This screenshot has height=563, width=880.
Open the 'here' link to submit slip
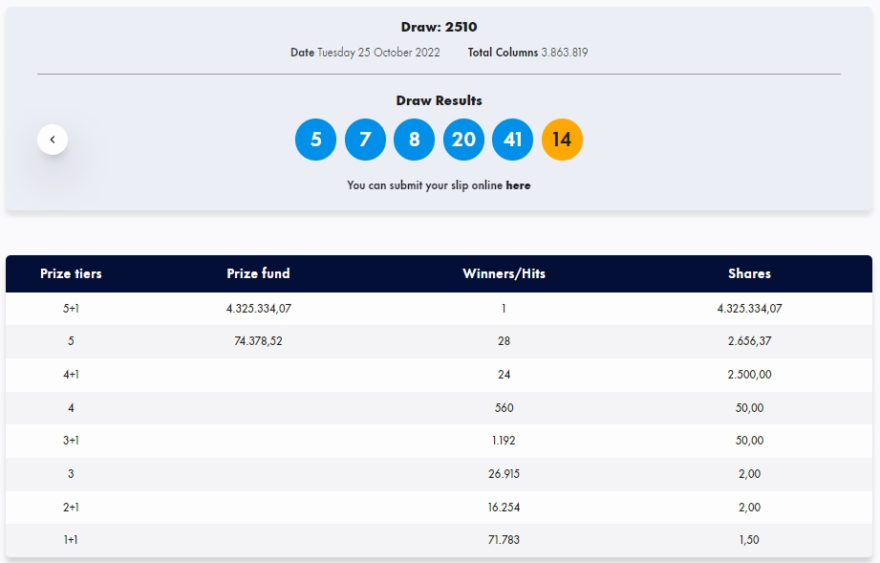(x=518, y=185)
